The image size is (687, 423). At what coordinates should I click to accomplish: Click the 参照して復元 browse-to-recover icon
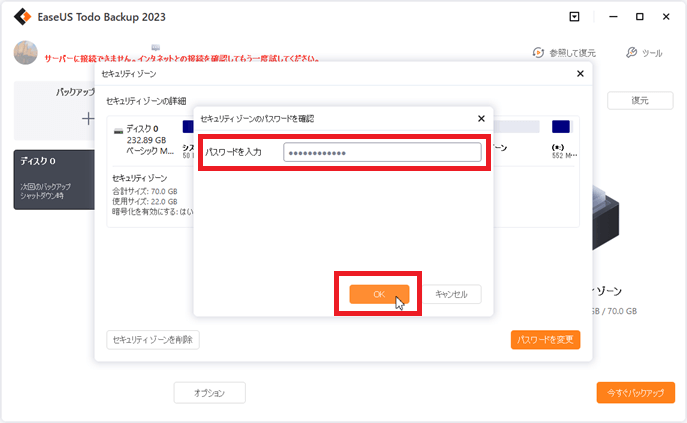coord(538,53)
